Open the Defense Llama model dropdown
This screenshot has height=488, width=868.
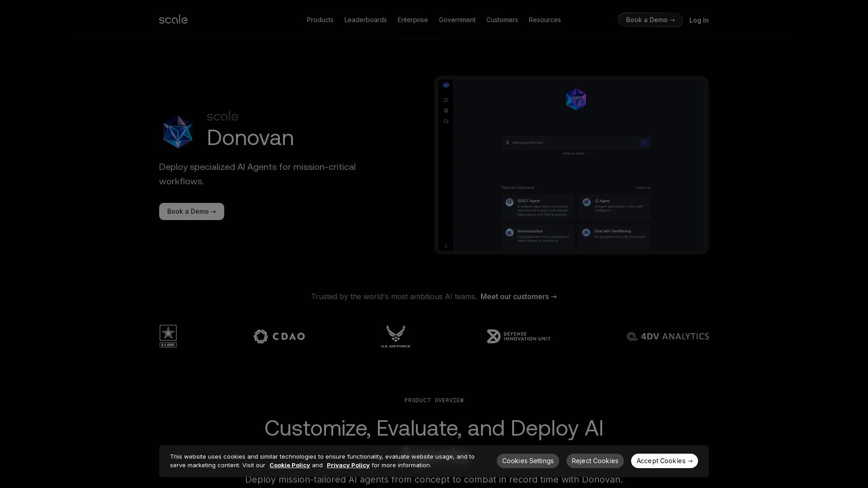pyautogui.click(x=575, y=153)
